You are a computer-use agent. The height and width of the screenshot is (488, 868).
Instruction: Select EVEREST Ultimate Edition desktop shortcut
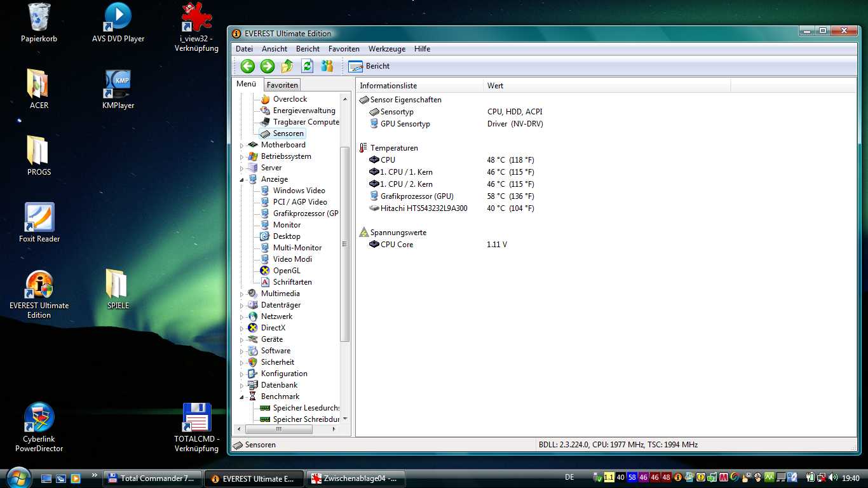coord(39,294)
